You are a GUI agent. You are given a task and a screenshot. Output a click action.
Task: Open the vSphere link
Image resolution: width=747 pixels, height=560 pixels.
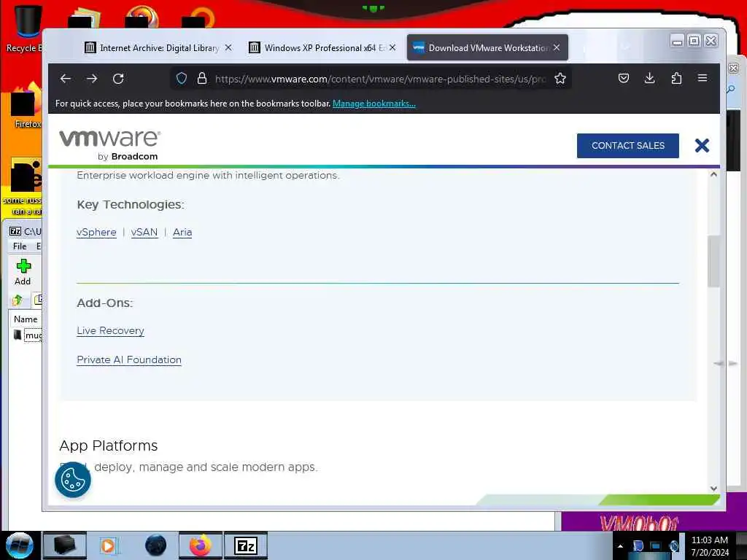(96, 233)
